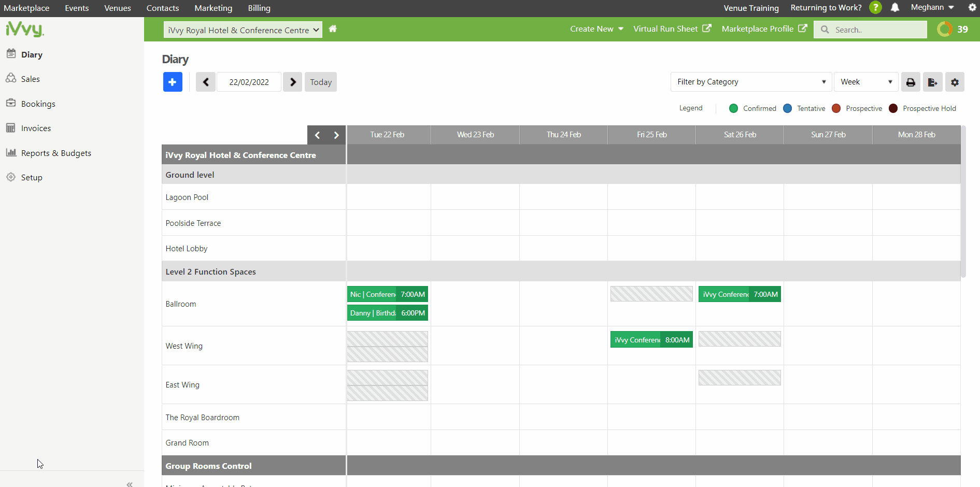This screenshot has width=980, height=487.
Task: Click the Lagoon Pool row label
Action: tap(187, 197)
